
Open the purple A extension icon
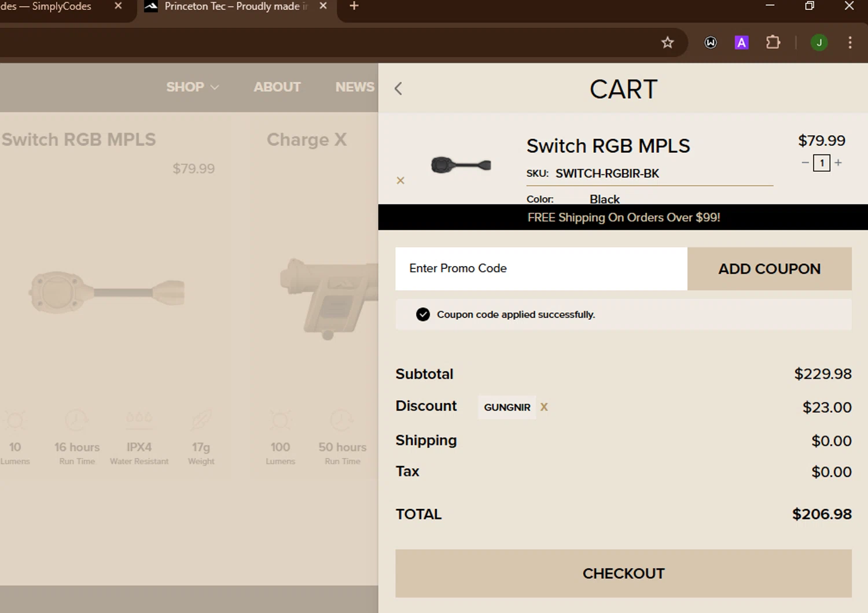pos(741,42)
